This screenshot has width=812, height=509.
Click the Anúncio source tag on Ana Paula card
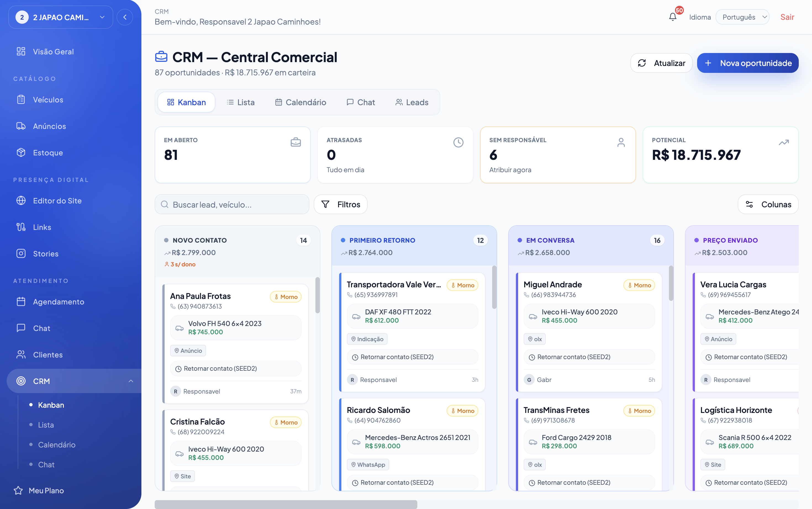click(188, 351)
